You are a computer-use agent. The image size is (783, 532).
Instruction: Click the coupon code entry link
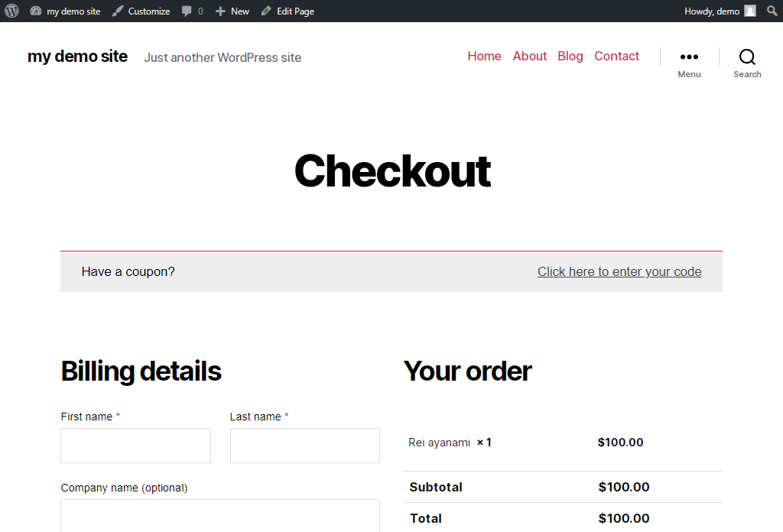click(619, 271)
